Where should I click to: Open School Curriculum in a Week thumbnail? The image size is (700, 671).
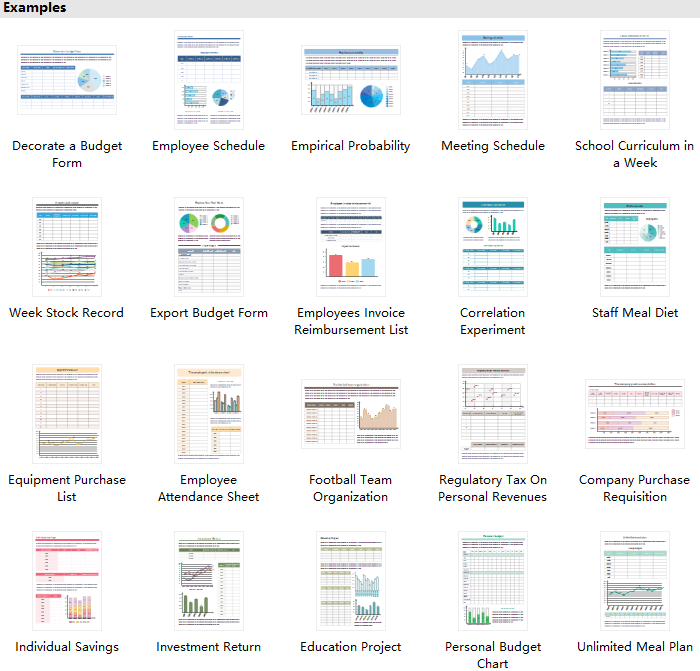tap(635, 80)
